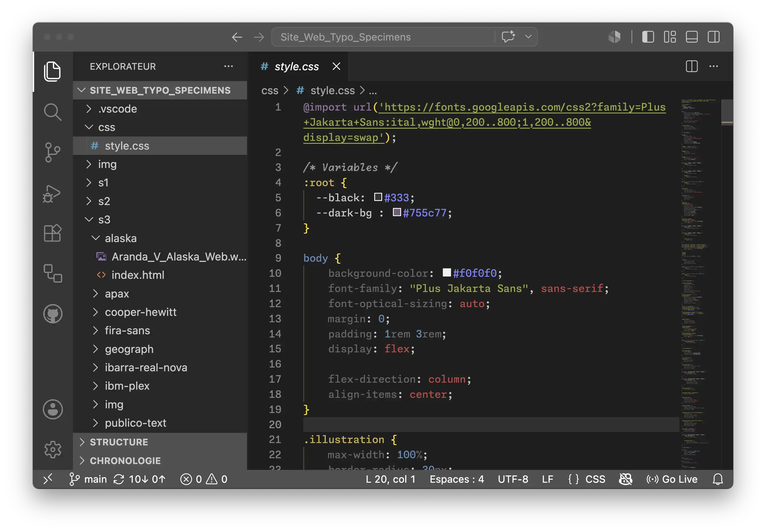Toggle the bottom panel
766x532 pixels.
692,37
